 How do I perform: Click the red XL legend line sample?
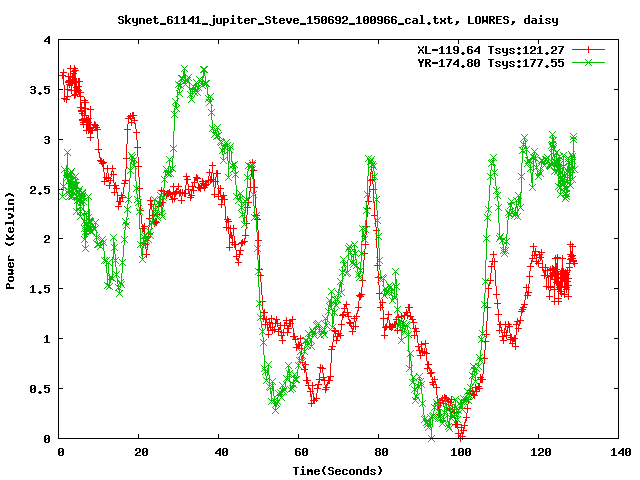pos(588,50)
